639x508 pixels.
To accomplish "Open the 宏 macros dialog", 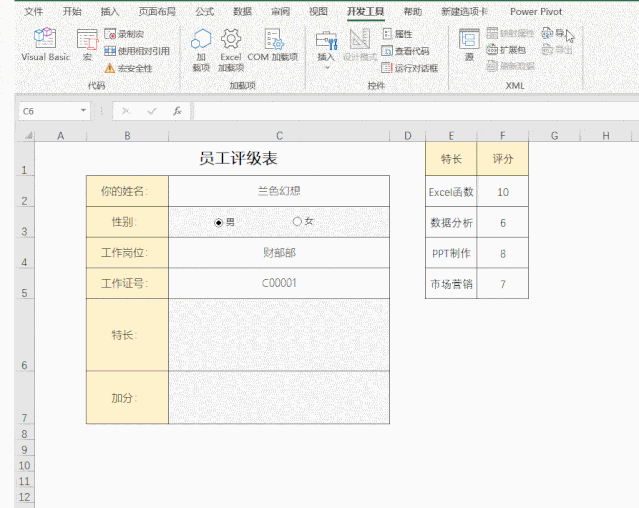I will [87, 45].
